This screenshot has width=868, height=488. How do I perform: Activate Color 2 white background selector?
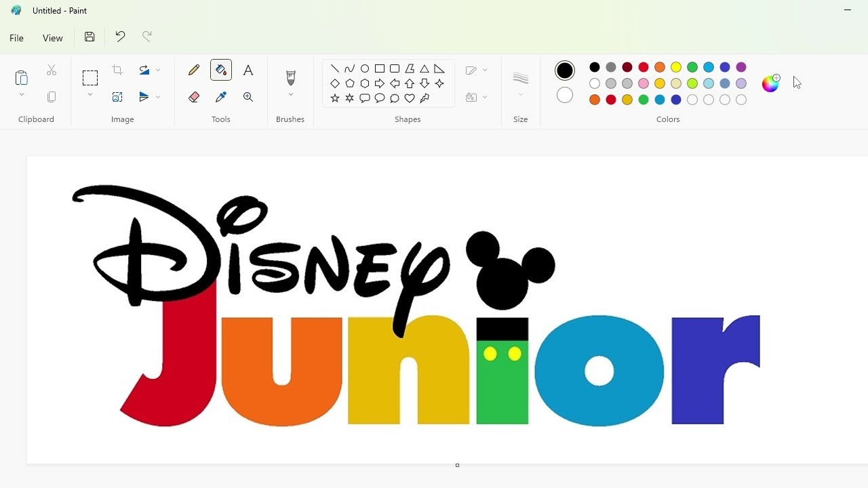click(565, 96)
